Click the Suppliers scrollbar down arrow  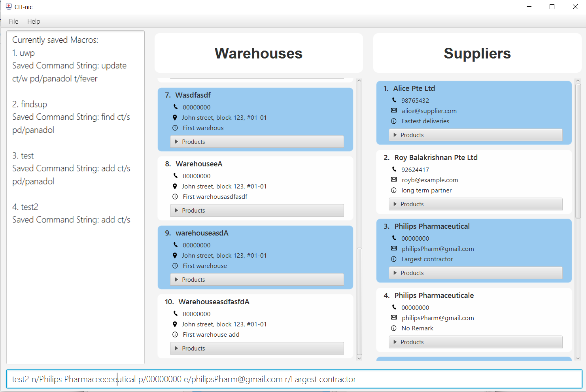click(x=578, y=358)
